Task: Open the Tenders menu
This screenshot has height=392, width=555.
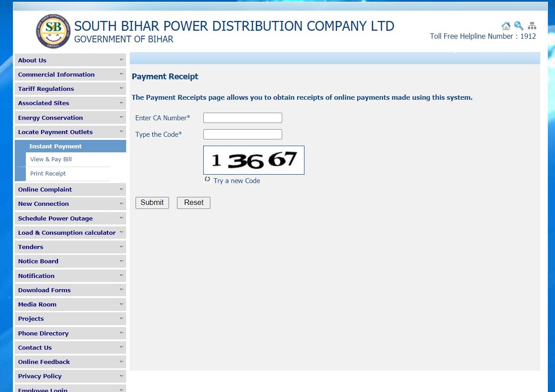Action: (x=70, y=247)
